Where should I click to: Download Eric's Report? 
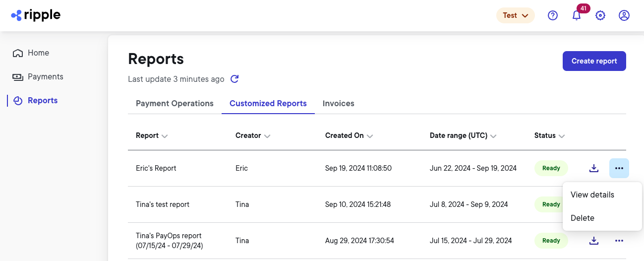(x=594, y=168)
